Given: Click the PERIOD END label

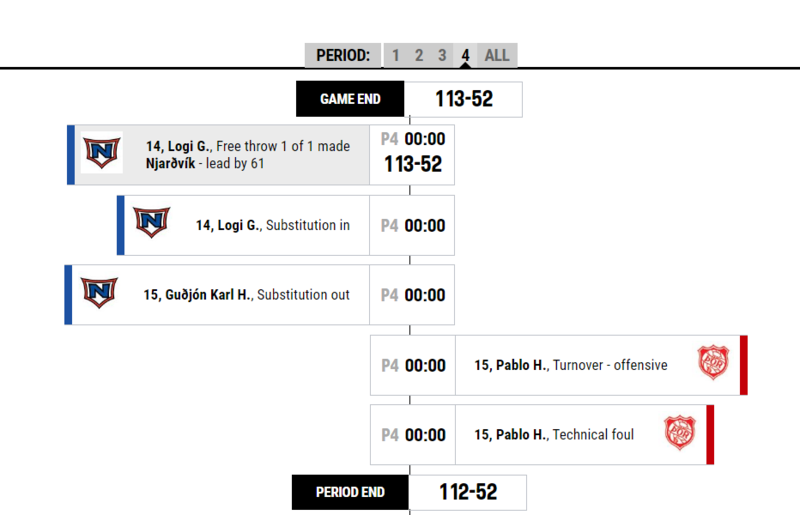Looking at the screenshot, I should (x=350, y=493).
